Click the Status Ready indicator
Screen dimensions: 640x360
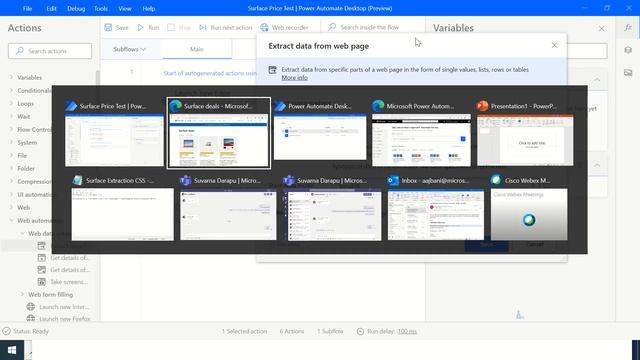[25, 331]
